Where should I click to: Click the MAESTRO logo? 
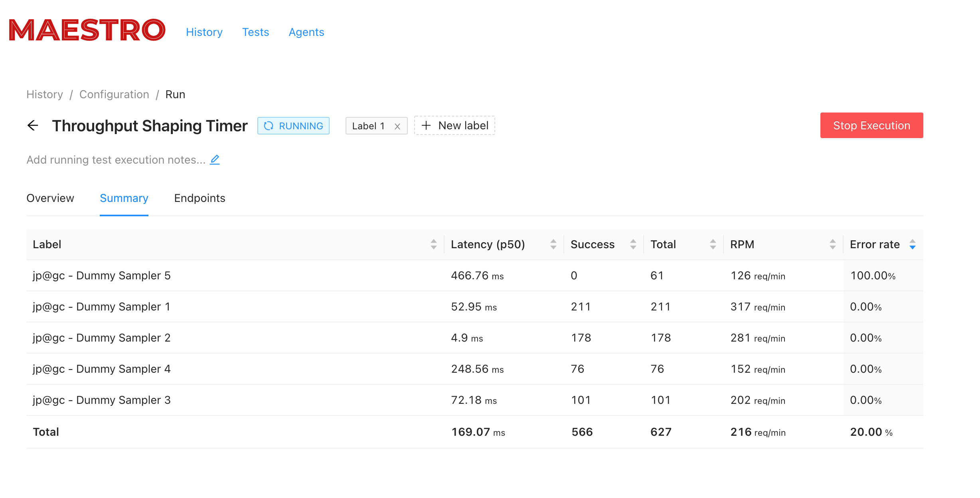click(87, 30)
